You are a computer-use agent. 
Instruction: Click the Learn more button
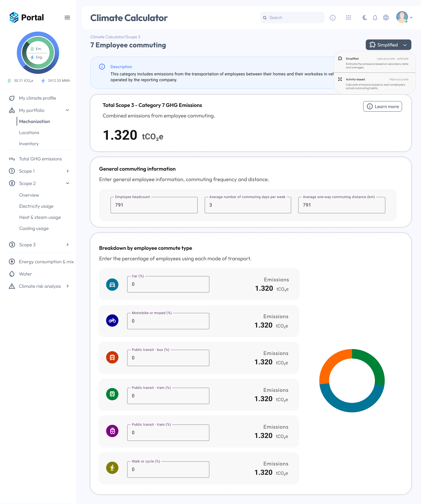[382, 107]
